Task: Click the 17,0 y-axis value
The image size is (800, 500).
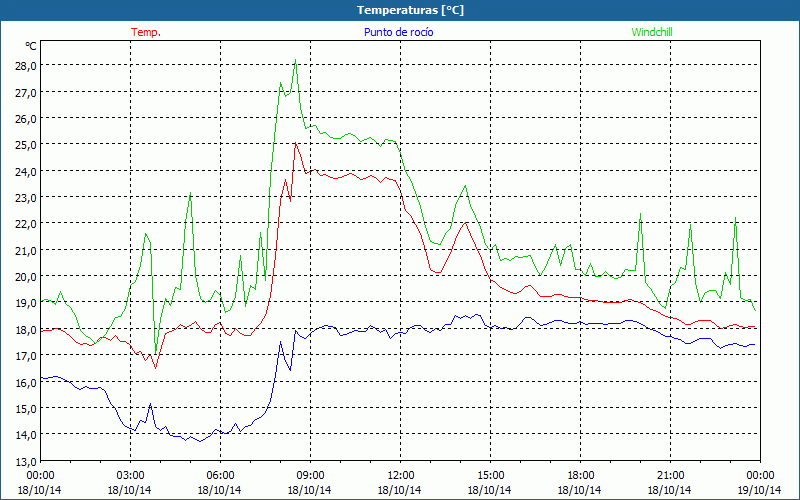Action: pyautogui.click(x=24, y=356)
